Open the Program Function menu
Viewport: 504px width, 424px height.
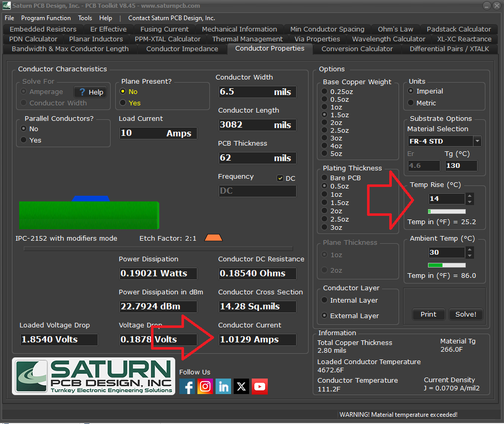coord(46,18)
